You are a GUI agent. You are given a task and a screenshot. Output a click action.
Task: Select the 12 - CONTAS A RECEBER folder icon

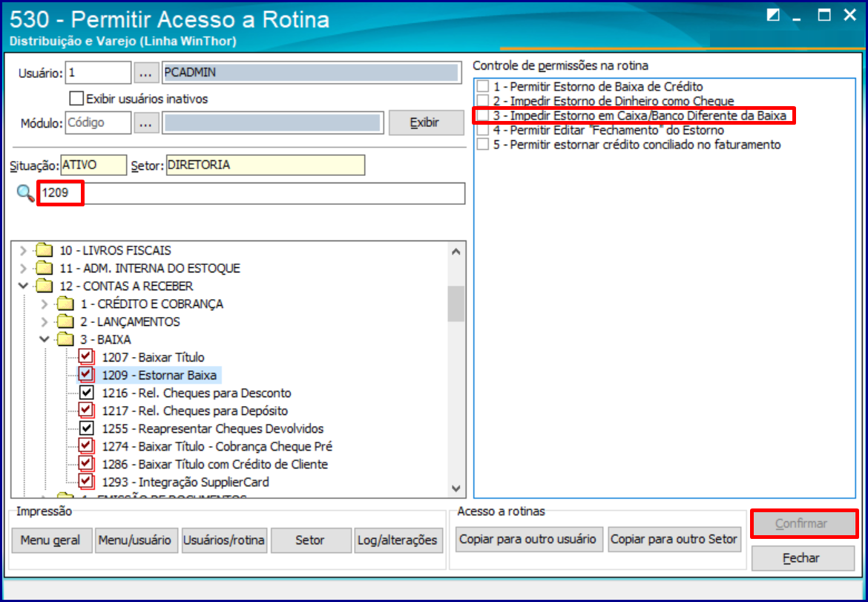(45, 287)
